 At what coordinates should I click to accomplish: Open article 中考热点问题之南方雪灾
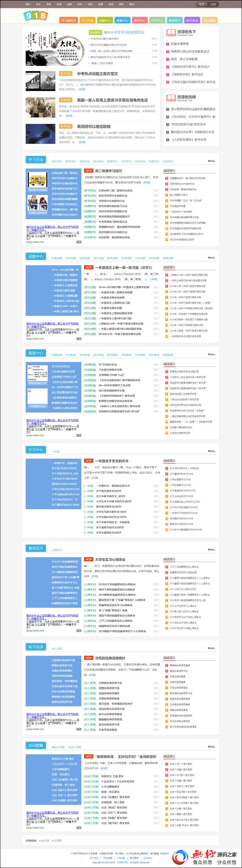click(97, 74)
